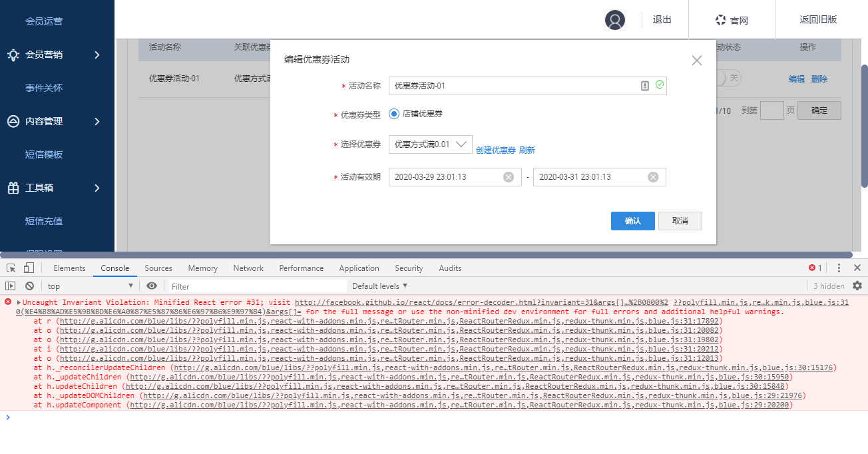Click 编辑 for 优惠券活动-01
868x454 pixels.
(x=797, y=79)
